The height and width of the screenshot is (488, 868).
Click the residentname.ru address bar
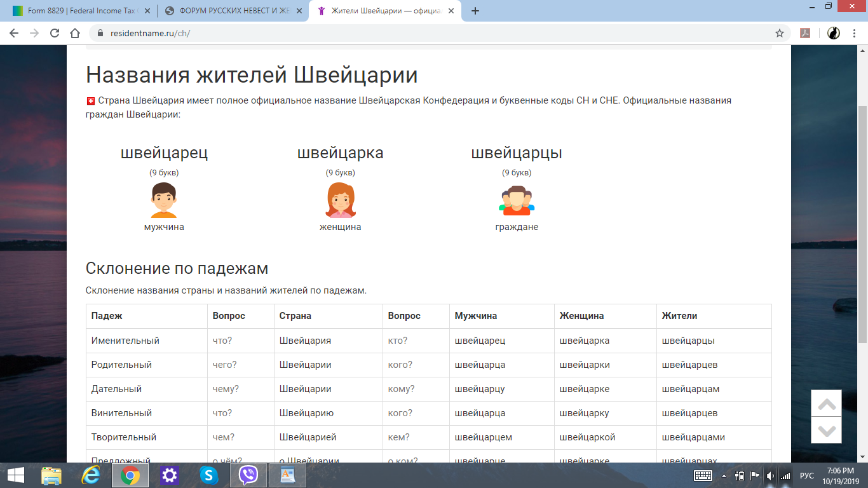point(381,33)
